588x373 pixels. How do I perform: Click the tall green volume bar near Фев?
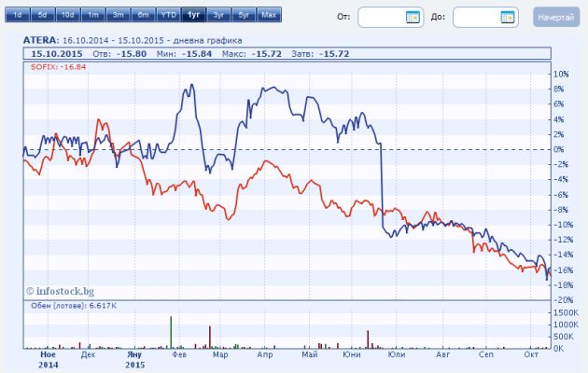pos(171,333)
